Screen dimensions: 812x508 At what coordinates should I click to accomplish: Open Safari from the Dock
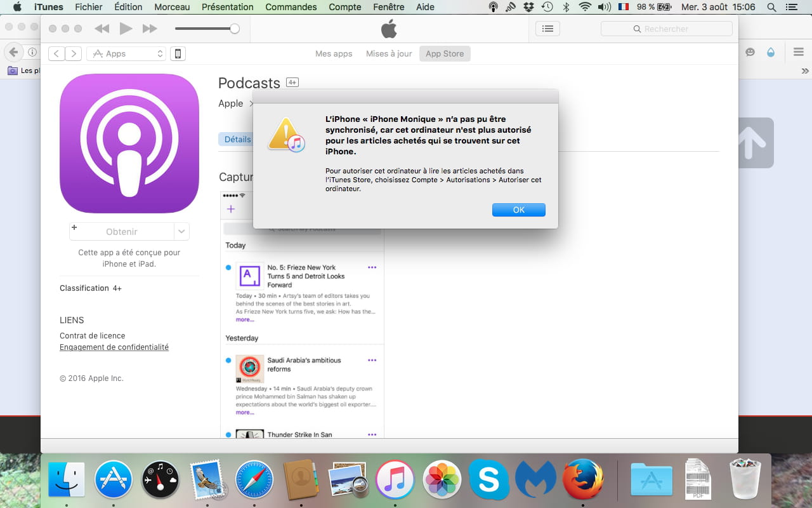[x=254, y=479]
